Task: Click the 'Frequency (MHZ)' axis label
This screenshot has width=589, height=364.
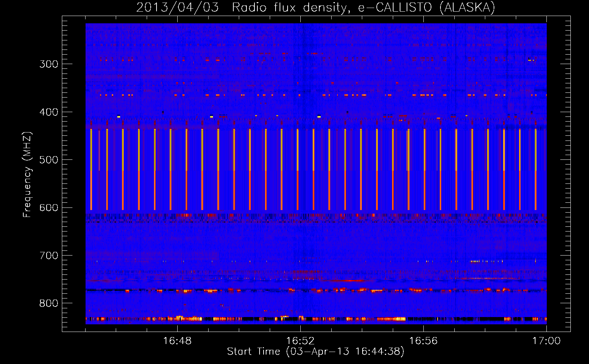Action: click(x=27, y=175)
